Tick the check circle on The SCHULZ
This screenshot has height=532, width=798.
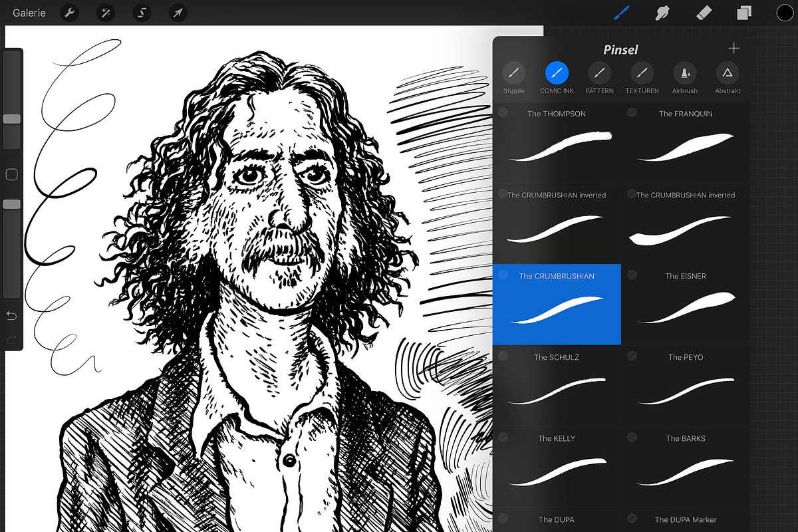(x=503, y=356)
